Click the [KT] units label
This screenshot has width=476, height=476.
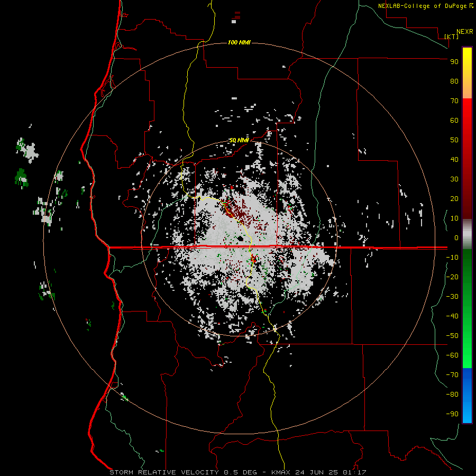pos(452,36)
